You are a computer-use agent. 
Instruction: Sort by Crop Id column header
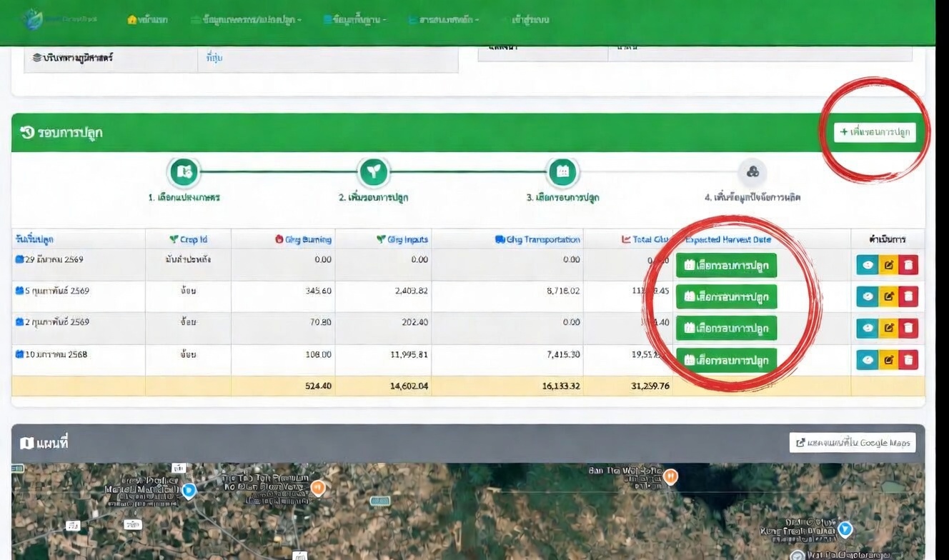point(189,239)
